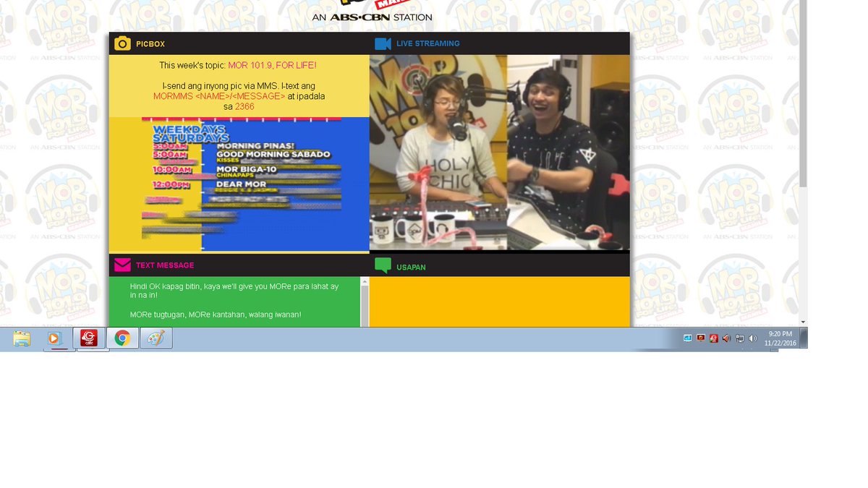
Task: Click the TEXT MESSAGE header label
Action: pos(165,265)
